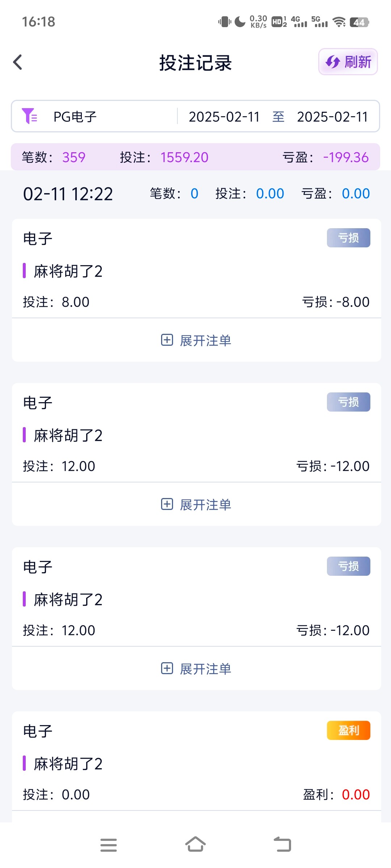This screenshot has width=391, height=868.
Task: Expand bet slip for the first 12.00 bet
Action: point(196,505)
